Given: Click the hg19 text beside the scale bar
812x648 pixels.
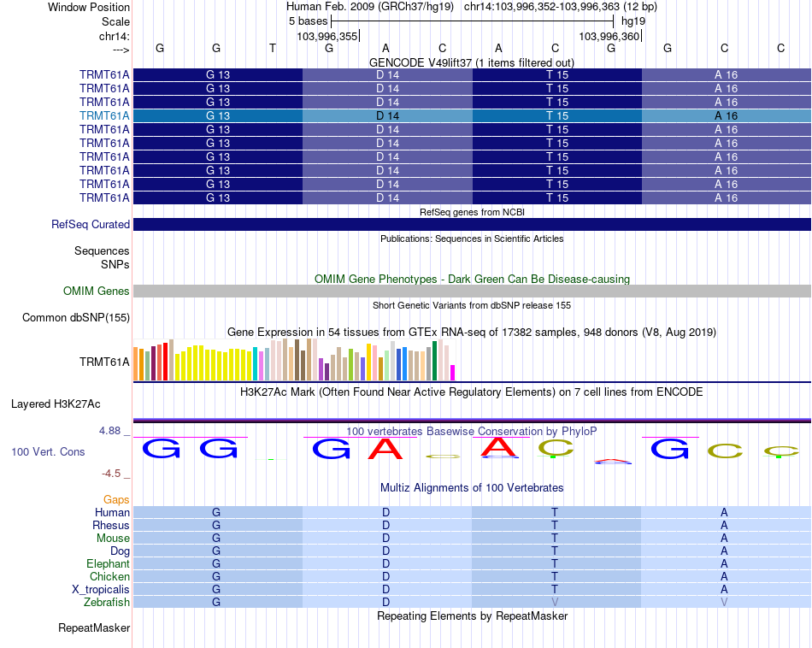Looking at the screenshot, I should [x=633, y=21].
